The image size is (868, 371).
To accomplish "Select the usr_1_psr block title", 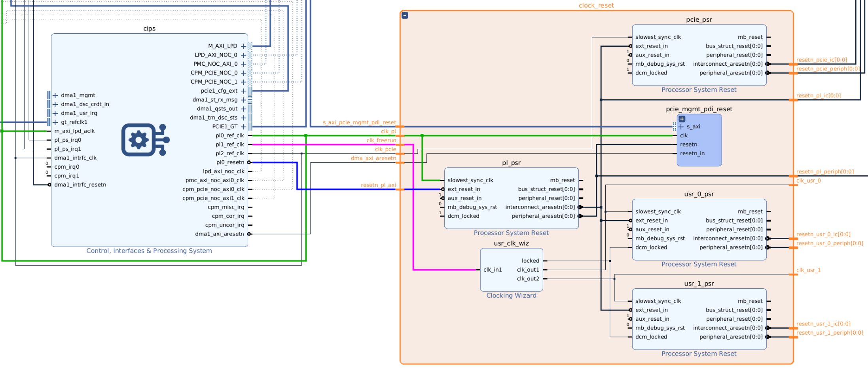I will pos(699,283).
